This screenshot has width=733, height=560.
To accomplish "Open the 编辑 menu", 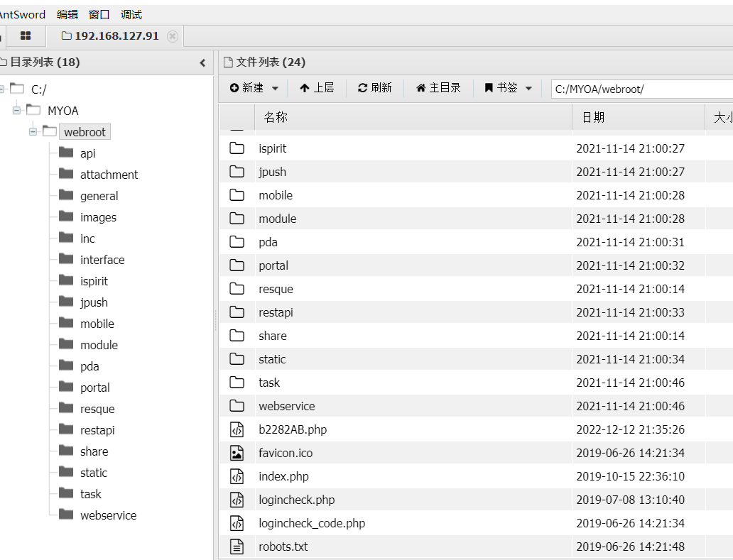I will click(x=67, y=14).
